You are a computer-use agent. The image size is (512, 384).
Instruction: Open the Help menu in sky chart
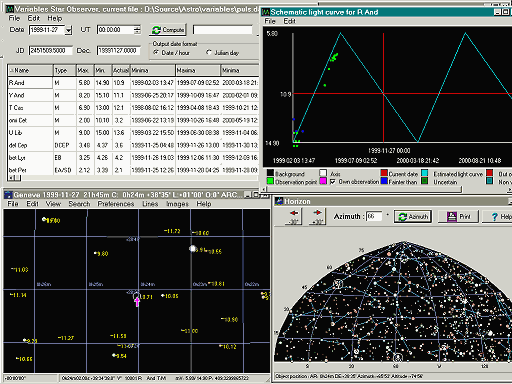click(x=204, y=204)
